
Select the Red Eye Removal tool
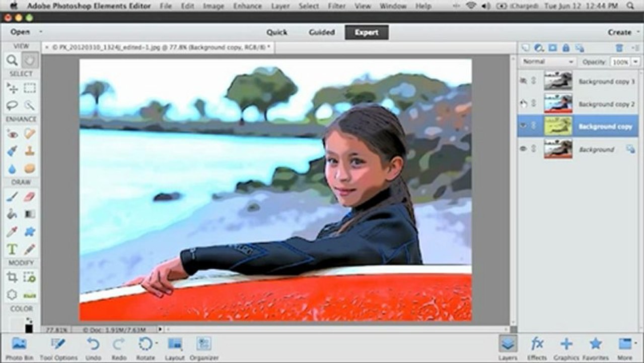(12, 134)
